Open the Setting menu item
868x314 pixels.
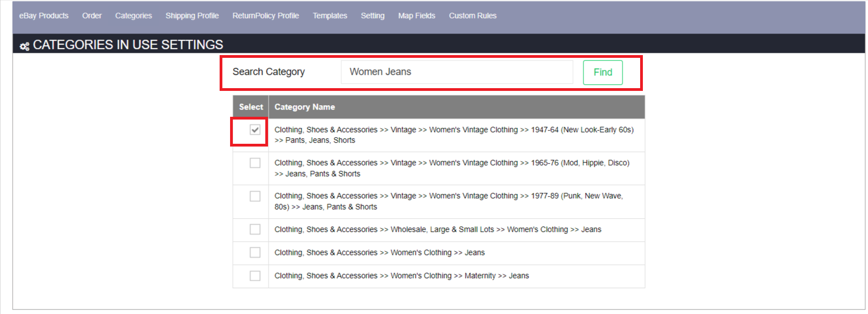(x=373, y=15)
